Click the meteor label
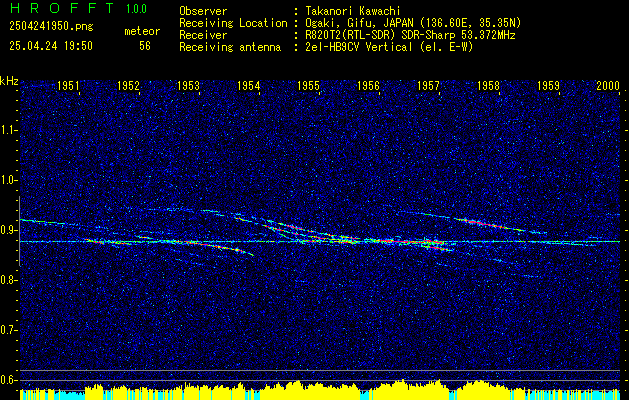The width and height of the screenshot is (629, 400). point(142,31)
